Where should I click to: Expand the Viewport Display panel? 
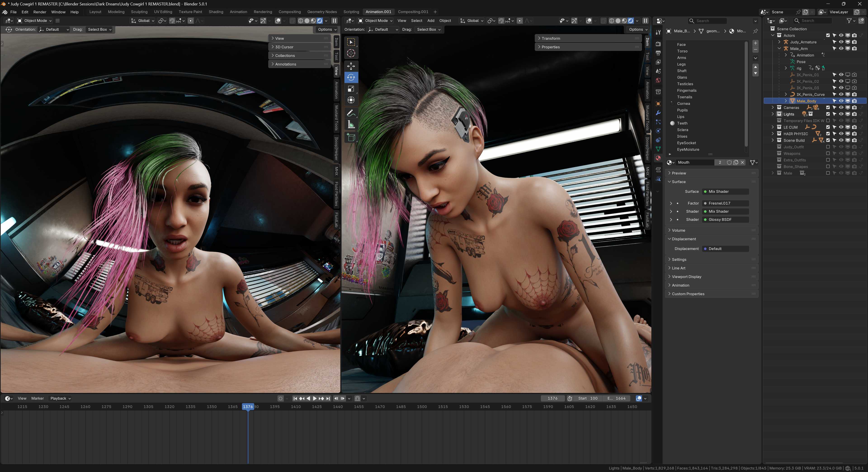(712, 277)
